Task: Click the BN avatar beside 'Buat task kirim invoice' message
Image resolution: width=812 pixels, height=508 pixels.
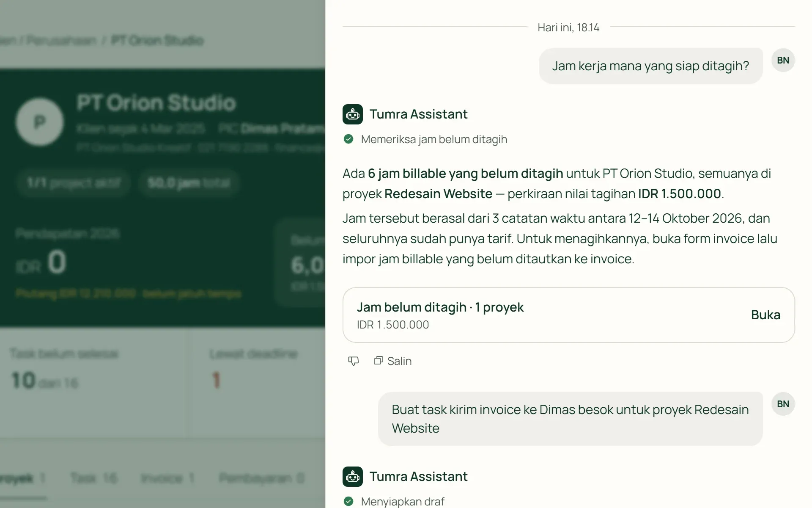Action: pyautogui.click(x=783, y=404)
